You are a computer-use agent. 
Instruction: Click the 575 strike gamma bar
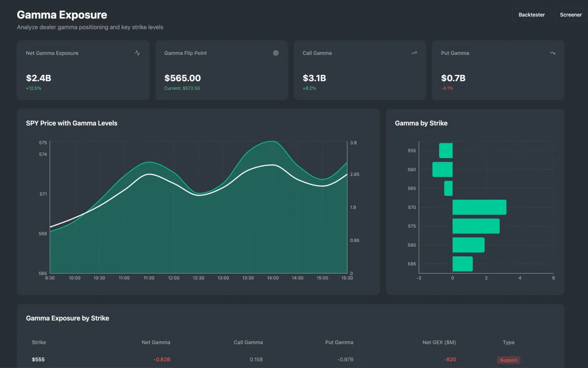tap(476, 226)
